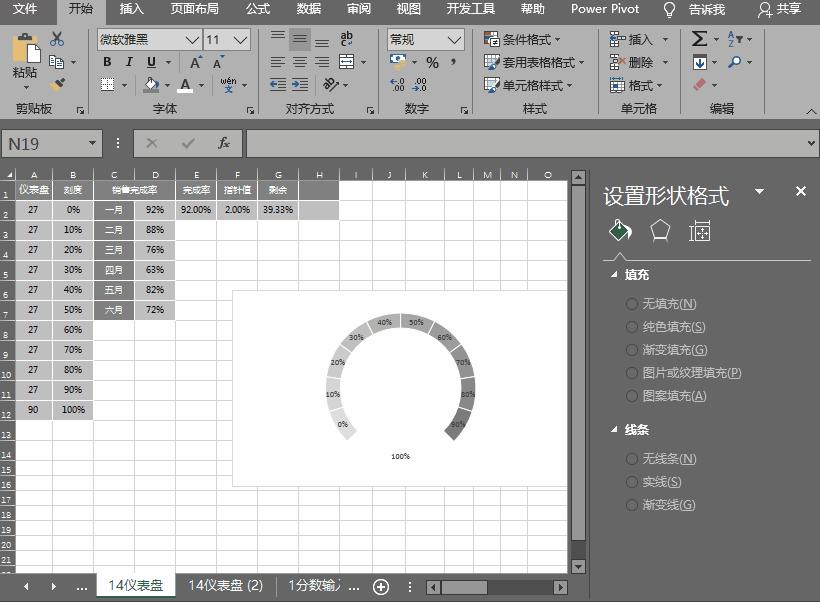Select the font color swatch

186,85
